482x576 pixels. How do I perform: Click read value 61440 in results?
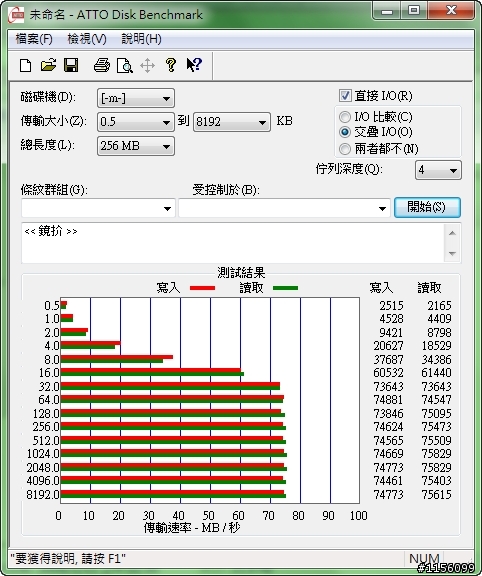436,373
